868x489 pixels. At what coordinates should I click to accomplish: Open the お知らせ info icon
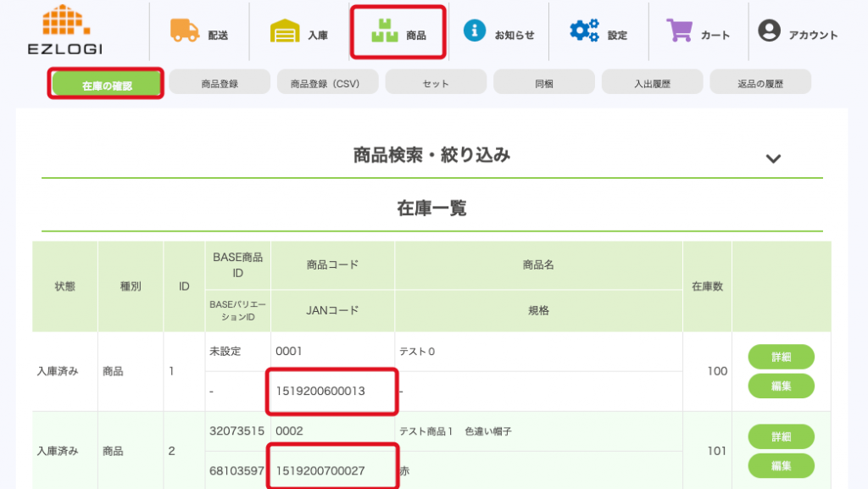[475, 31]
